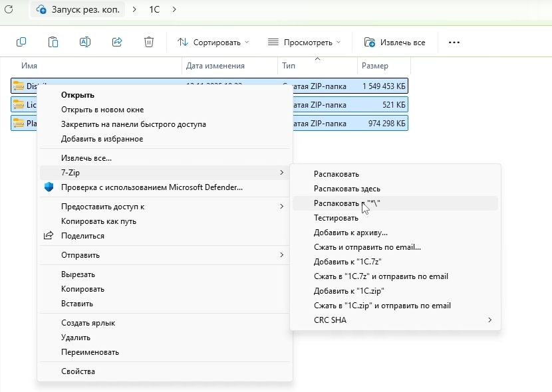Click the Share arrow icon in toolbar

click(x=117, y=42)
